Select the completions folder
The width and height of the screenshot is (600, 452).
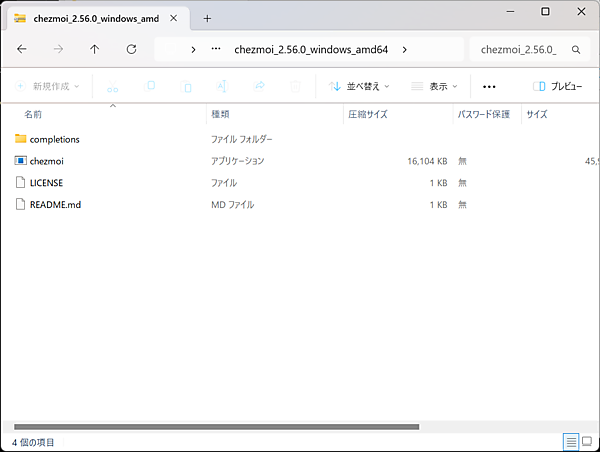(x=54, y=139)
